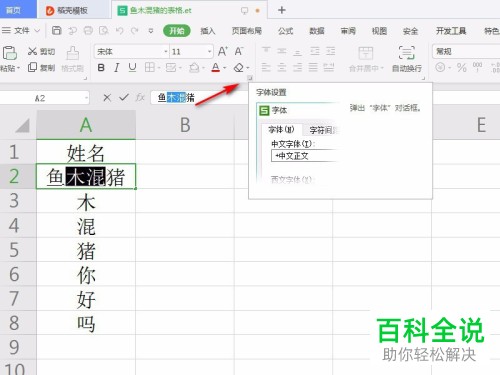Open the 开发工具 Developer Tools tab
The width and height of the screenshot is (500, 375).
click(451, 31)
